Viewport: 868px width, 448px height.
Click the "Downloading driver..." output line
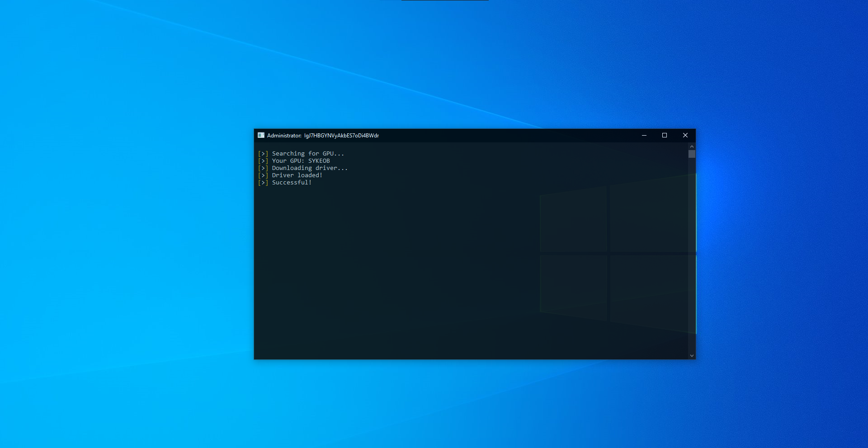click(310, 168)
